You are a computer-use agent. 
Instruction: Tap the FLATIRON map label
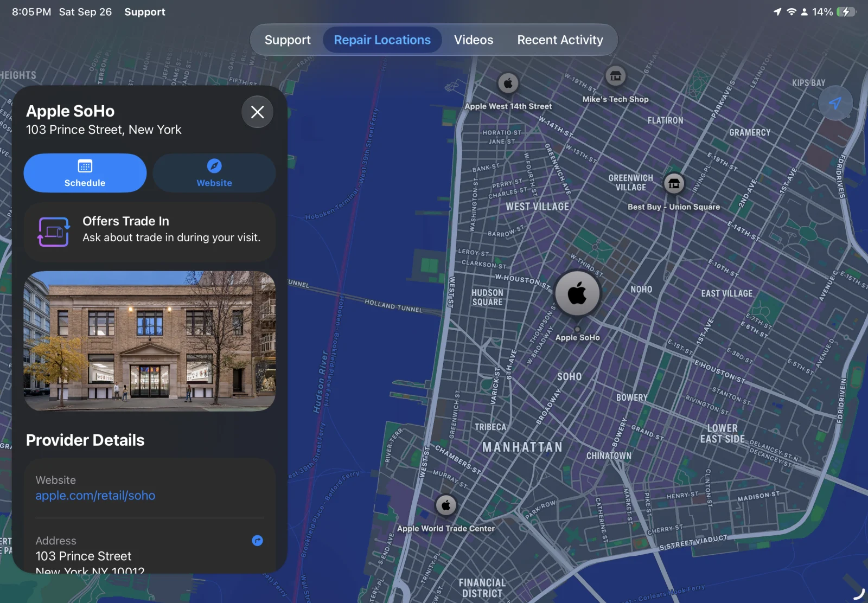click(x=666, y=120)
